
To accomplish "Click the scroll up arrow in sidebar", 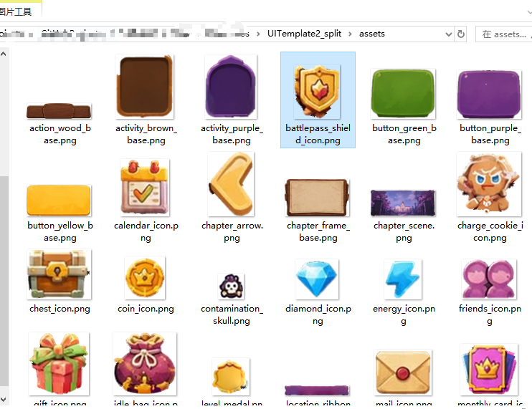I will point(4,54).
